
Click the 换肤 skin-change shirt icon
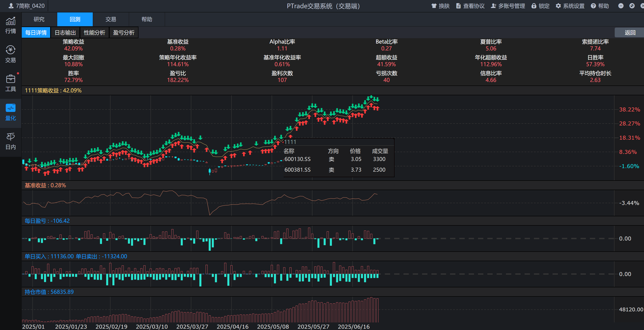(434, 6)
